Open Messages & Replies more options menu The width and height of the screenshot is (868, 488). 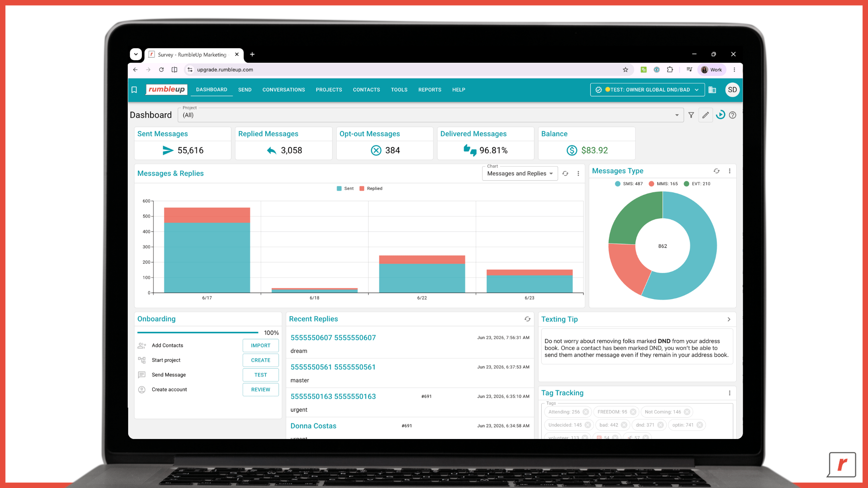[579, 174]
